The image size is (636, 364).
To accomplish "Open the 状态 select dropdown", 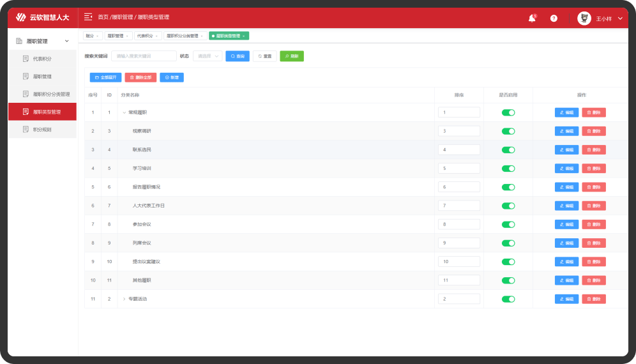I will coord(208,56).
